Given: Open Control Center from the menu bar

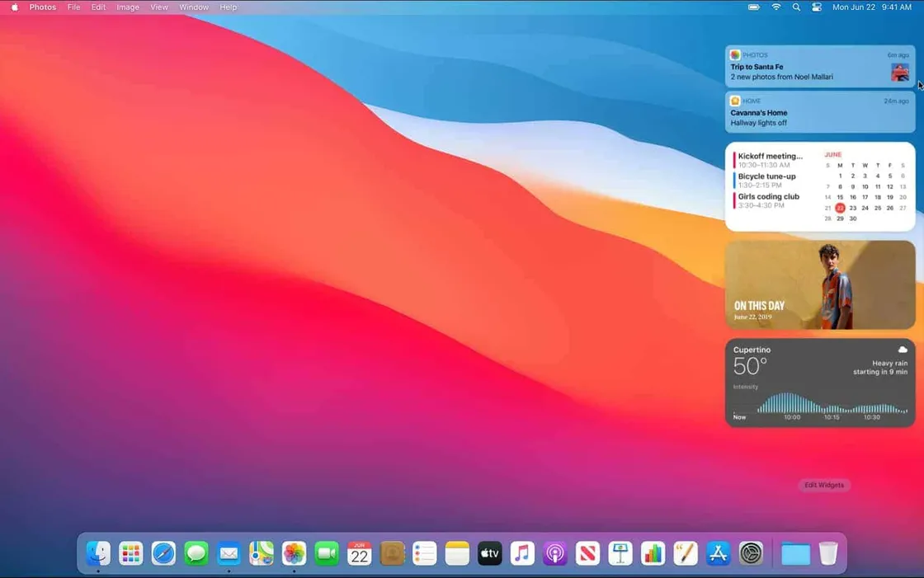Looking at the screenshot, I should click(816, 7).
